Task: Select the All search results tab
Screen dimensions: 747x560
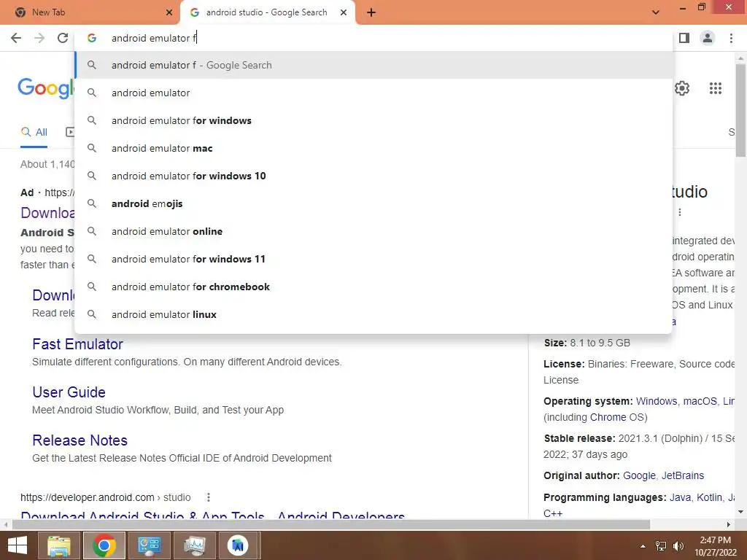Action: (34, 133)
